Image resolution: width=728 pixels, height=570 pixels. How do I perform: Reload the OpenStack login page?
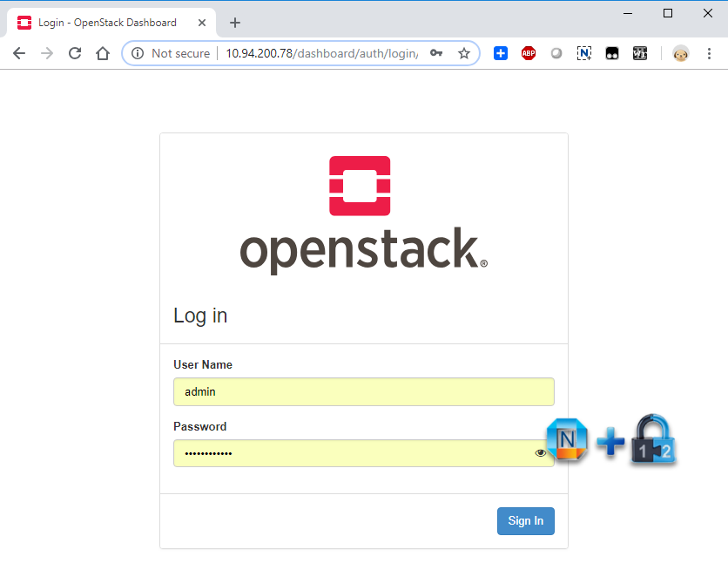point(75,53)
